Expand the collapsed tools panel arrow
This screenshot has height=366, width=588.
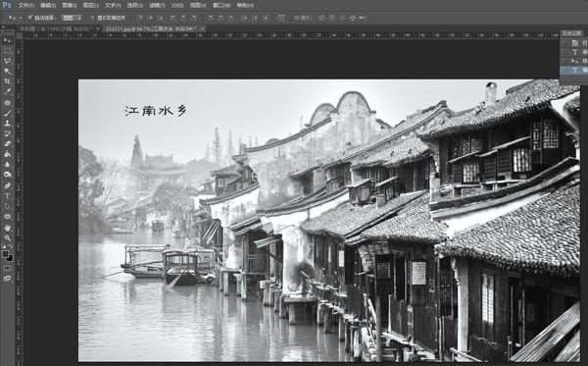tap(3, 27)
